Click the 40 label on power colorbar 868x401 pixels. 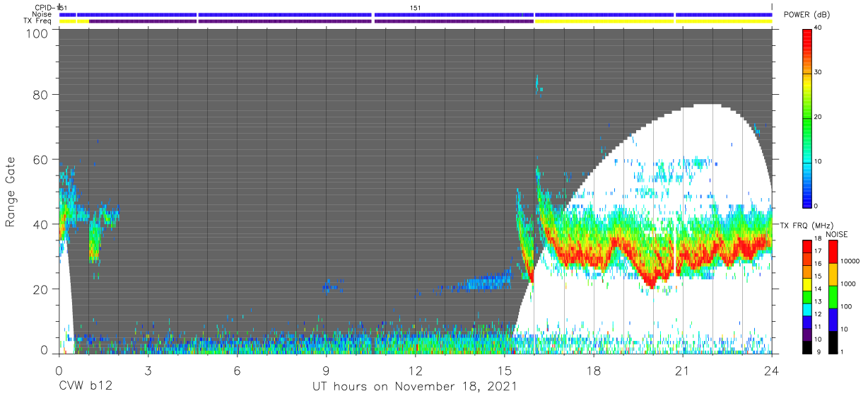[x=819, y=28]
